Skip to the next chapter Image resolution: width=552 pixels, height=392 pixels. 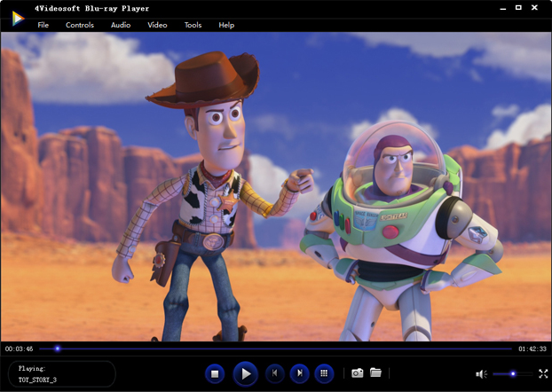pyautogui.click(x=300, y=374)
